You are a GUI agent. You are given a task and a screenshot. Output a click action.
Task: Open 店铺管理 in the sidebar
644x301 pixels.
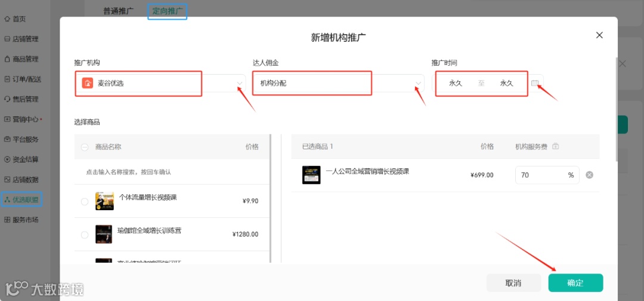click(x=21, y=39)
